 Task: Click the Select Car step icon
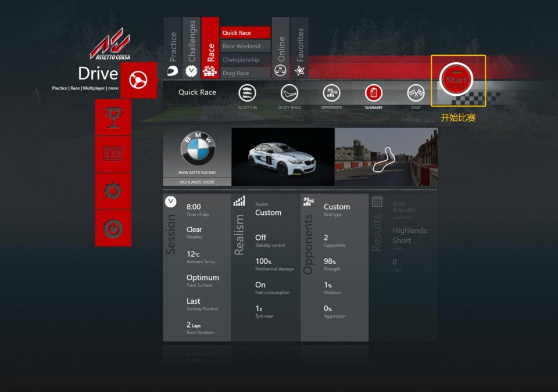click(x=248, y=93)
